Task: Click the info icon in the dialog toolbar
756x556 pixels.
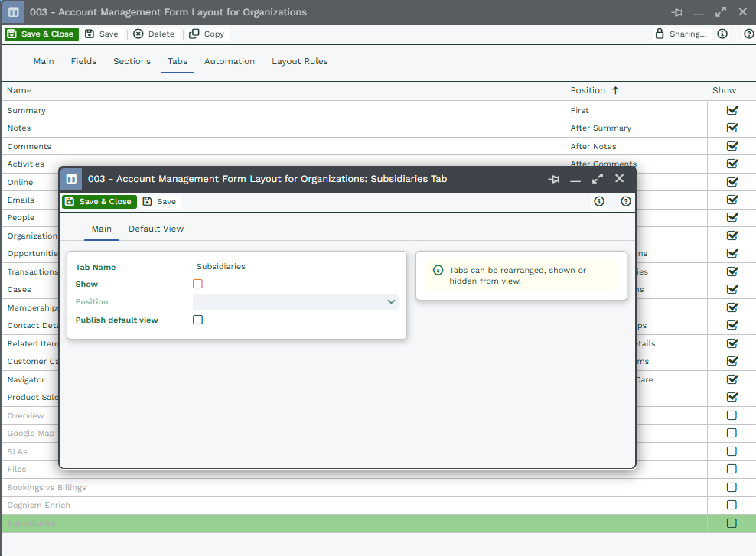Action: [599, 202]
